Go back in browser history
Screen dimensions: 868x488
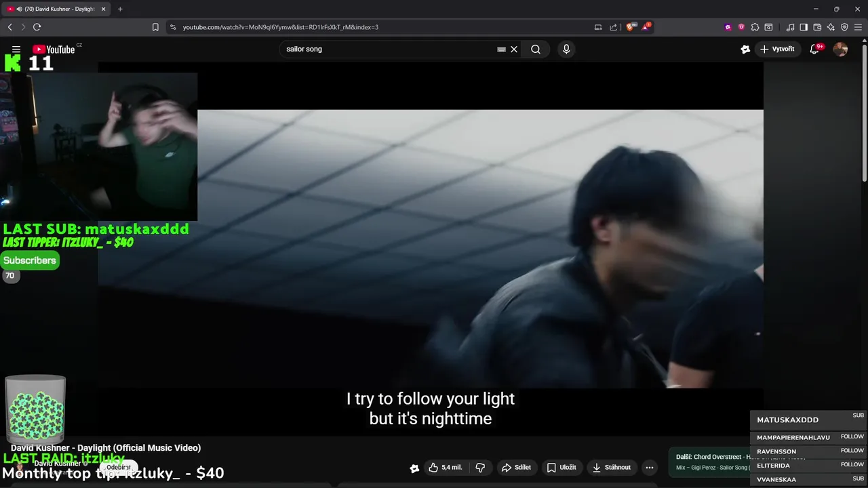[x=9, y=27]
